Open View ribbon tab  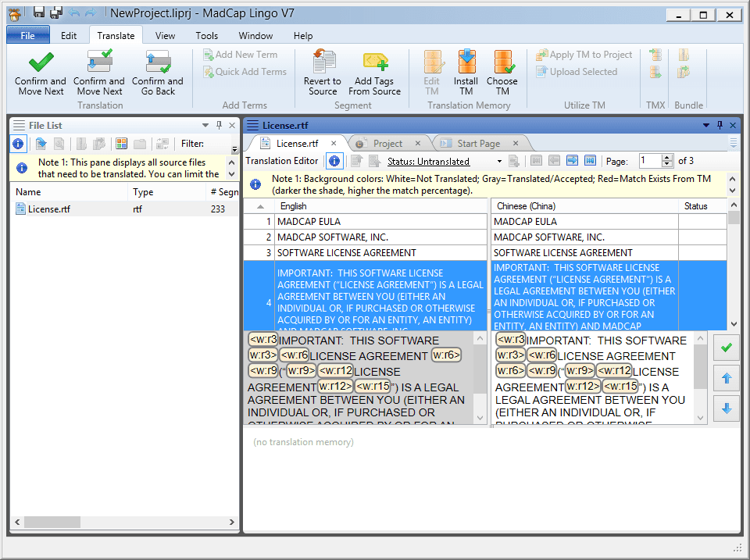click(165, 35)
